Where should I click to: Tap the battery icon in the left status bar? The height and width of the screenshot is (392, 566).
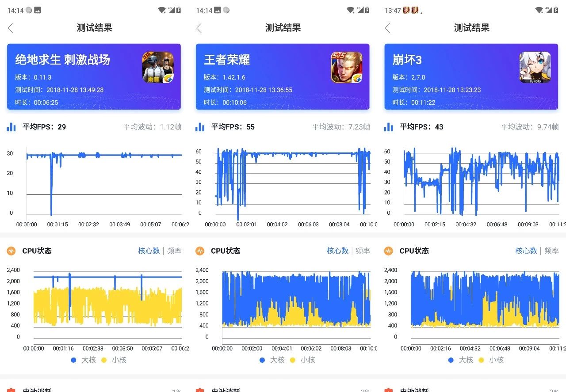[x=178, y=10]
